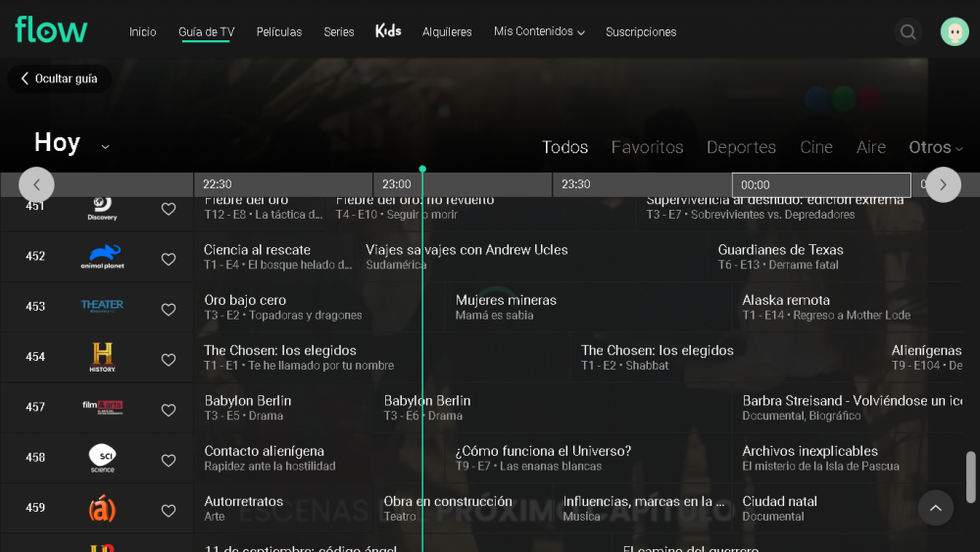Image resolution: width=980 pixels, height=552 pixels.
Task: Mark channel 458 as favorite
Action: pos(169,460)
